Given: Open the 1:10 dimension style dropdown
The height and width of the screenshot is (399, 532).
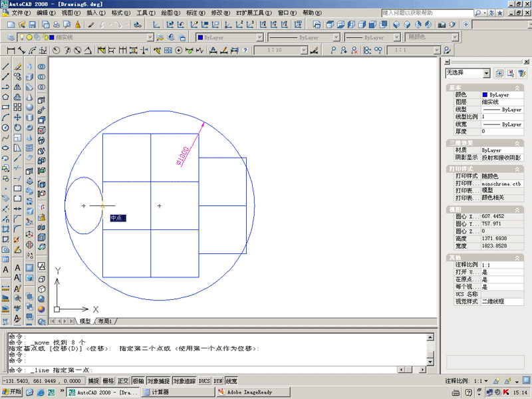Looking at the screenshot, I should coord(304,51).
